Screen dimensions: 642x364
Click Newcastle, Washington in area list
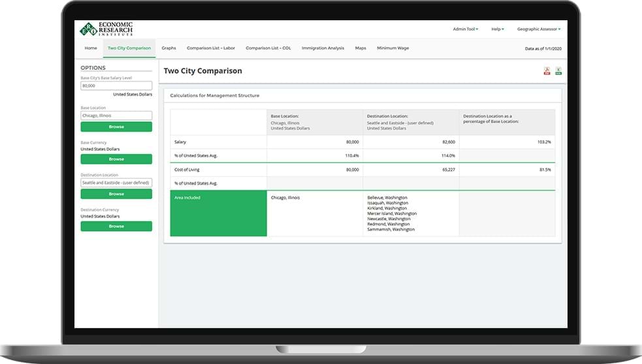tap(389, 219)
